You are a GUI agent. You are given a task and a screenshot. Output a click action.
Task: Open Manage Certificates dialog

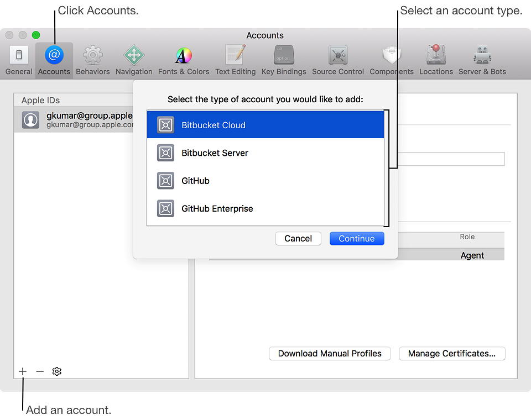point(452,353)
